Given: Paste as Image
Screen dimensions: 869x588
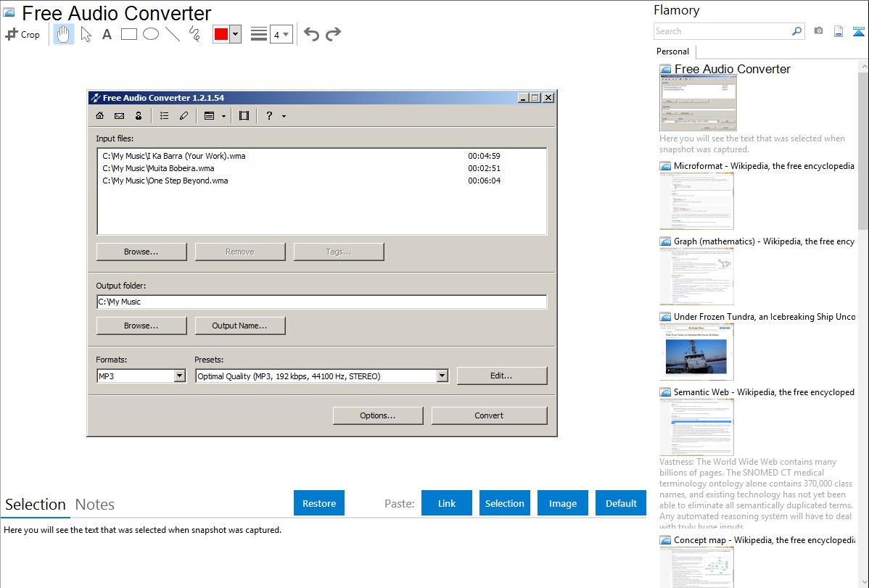Looking at the screenshot, I should point(563,503).
